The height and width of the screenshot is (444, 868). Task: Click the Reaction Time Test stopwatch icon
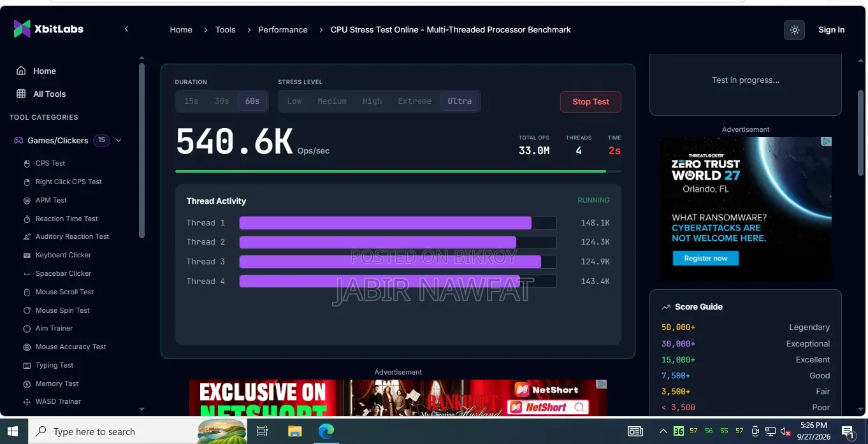[27, 219]
